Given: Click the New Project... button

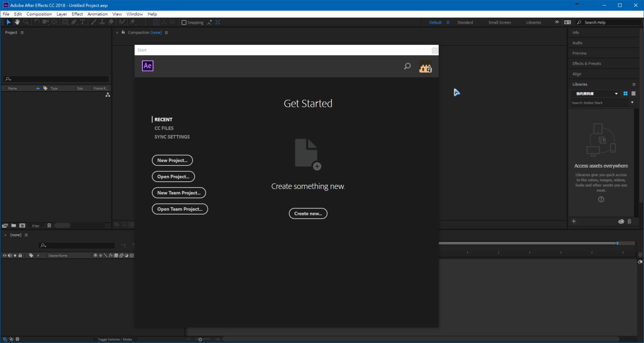Looking at the screenshot, I should click(172, 161).
